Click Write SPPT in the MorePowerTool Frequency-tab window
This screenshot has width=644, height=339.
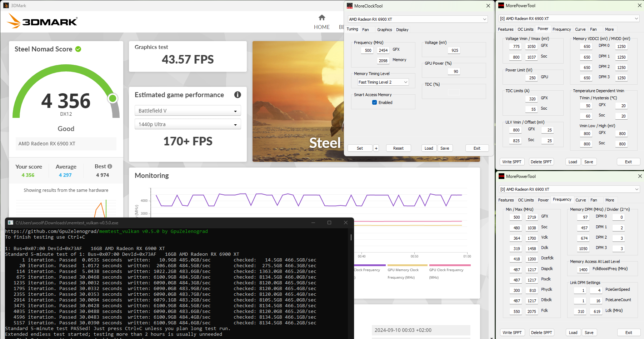[512, 333]
